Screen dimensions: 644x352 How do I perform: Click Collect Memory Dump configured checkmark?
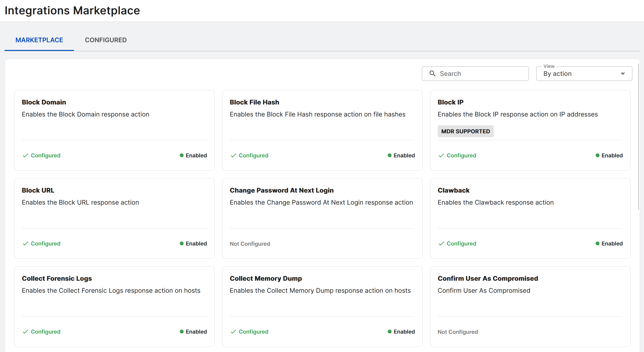point(233,332)
